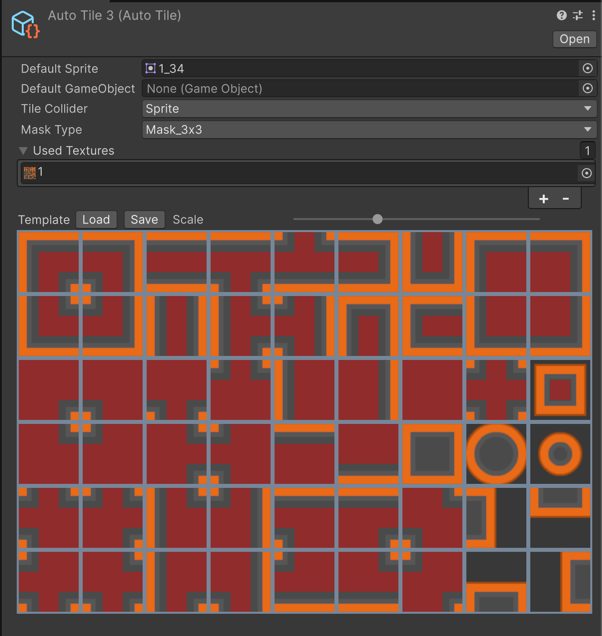
Task: Click the plus button to add texture
Action: (x=543, y=198)
